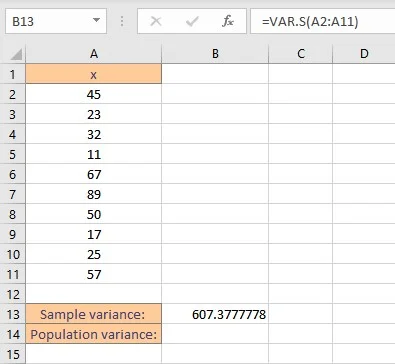Click the formula bar options dots handle
The image size is (395, 364).
click(122, 22)
